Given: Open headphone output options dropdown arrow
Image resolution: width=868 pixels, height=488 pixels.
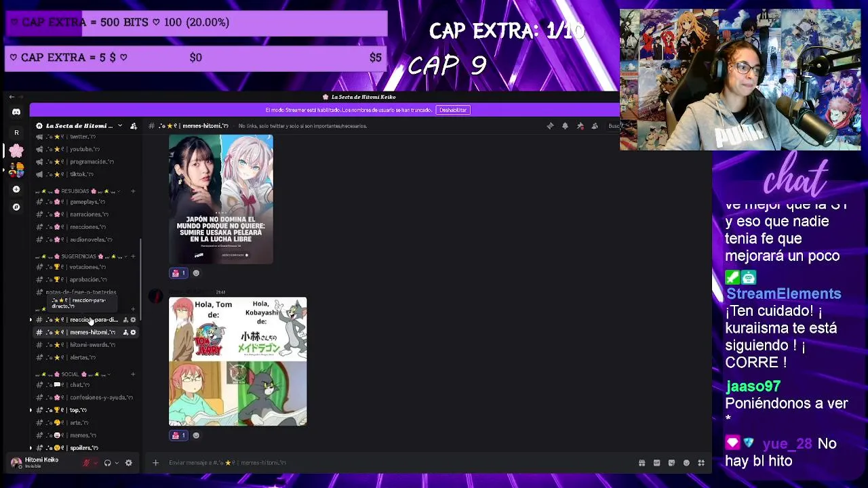Looking at the screenshot, I should tap(117, 463).
